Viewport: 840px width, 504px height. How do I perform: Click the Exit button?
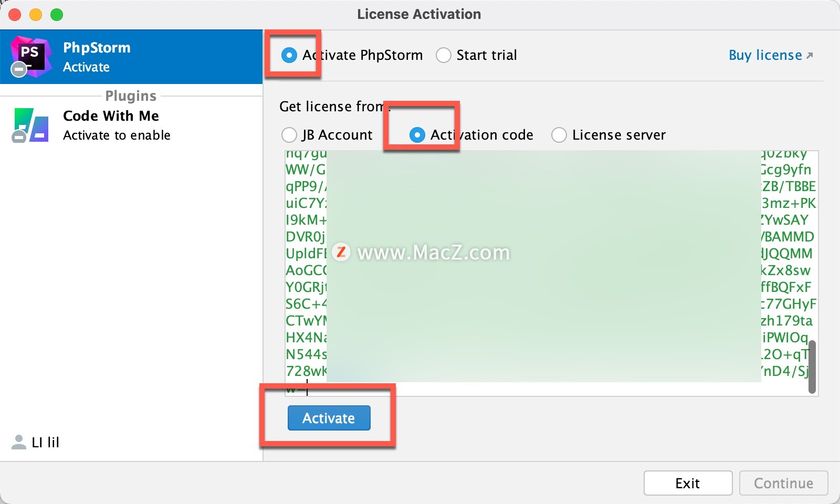[x=688, y=483]
